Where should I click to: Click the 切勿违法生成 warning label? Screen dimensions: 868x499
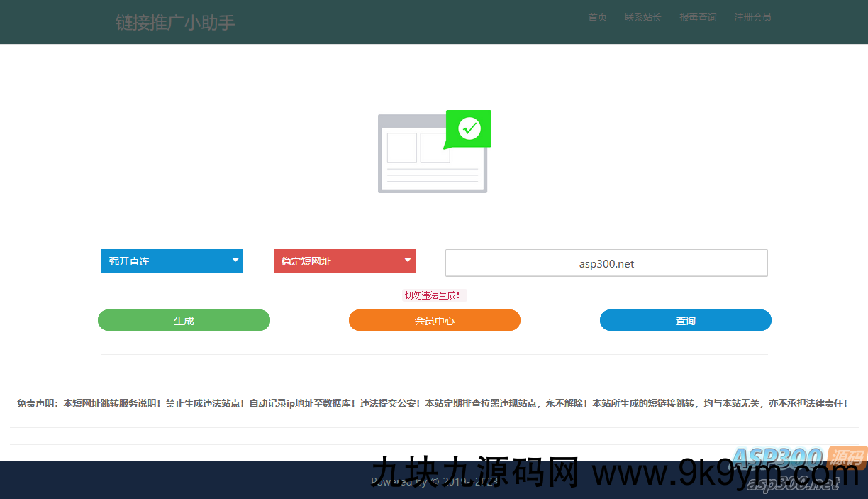(x=433, y=295)
